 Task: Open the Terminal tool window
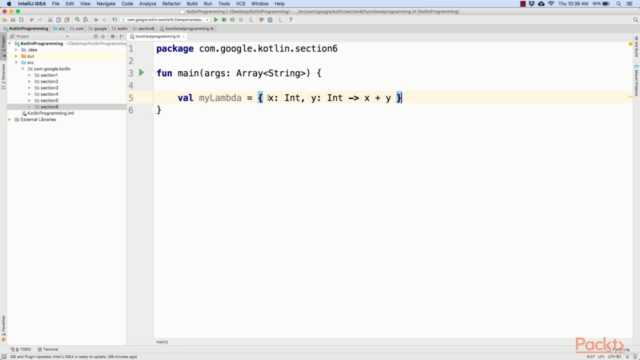click(x=48, y=349)
